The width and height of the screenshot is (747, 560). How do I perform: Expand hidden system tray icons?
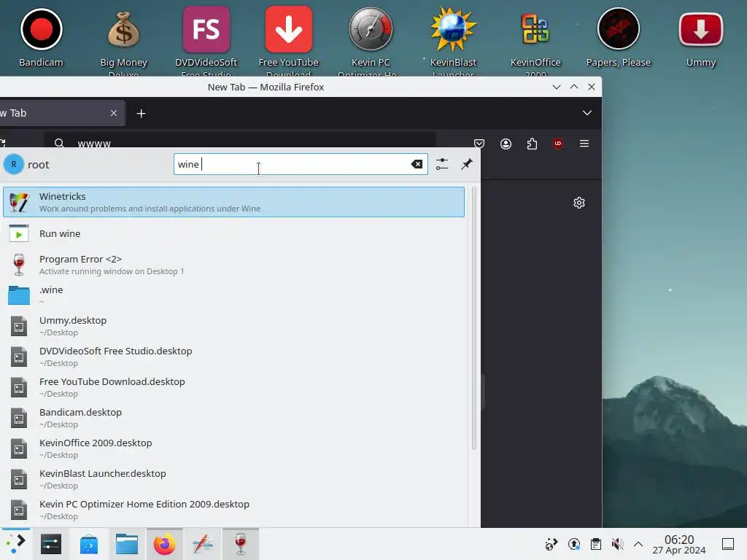click(x=638, y=544)
